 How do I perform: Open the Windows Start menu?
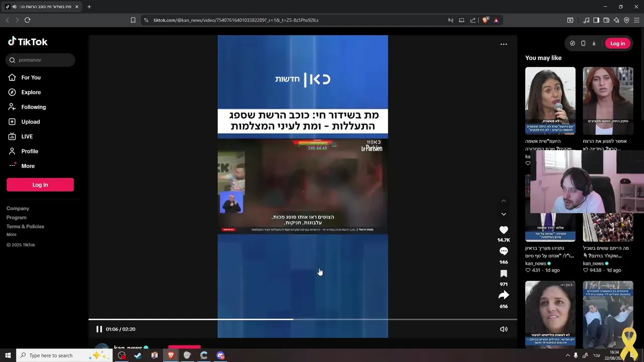point(8,355)
